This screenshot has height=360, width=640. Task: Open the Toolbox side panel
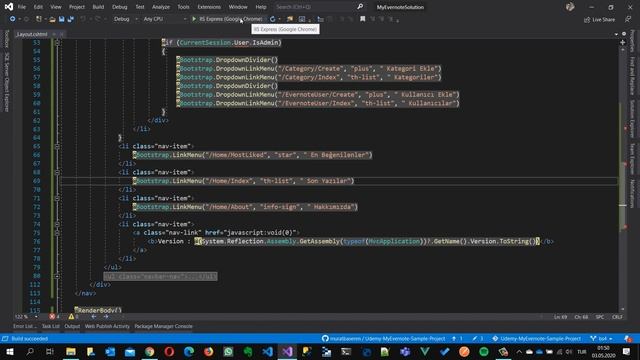coord(7,38)
